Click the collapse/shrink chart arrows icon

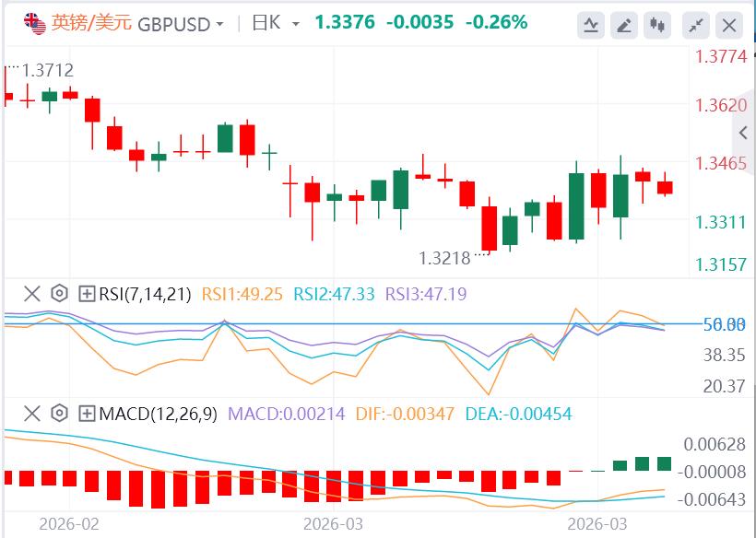698,24
